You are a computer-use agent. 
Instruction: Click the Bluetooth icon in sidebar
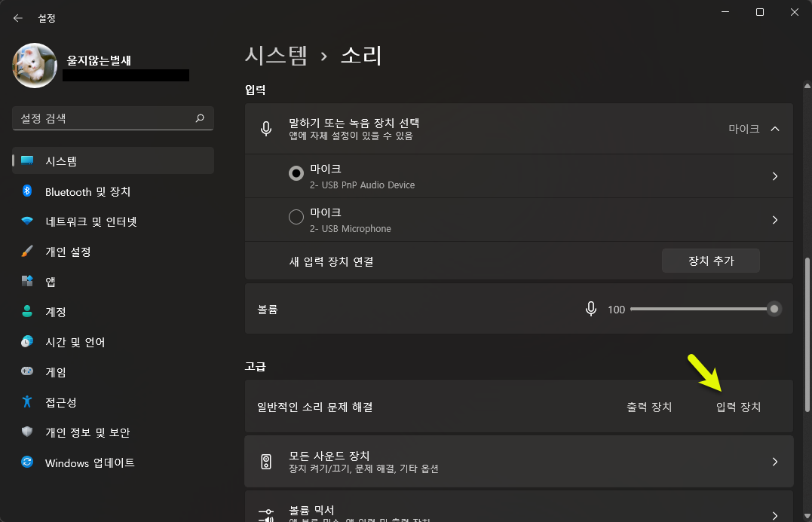[27, 191]
